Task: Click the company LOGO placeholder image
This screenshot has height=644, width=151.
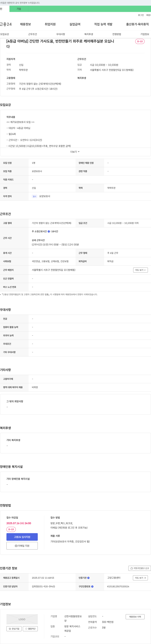Action: (x=22, y=619)
